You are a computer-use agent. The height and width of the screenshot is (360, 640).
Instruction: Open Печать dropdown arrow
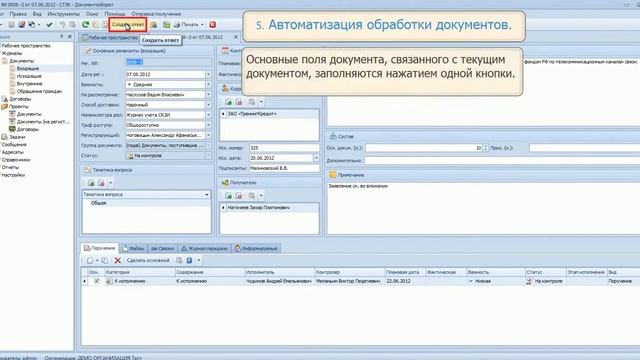pos(202,25)
